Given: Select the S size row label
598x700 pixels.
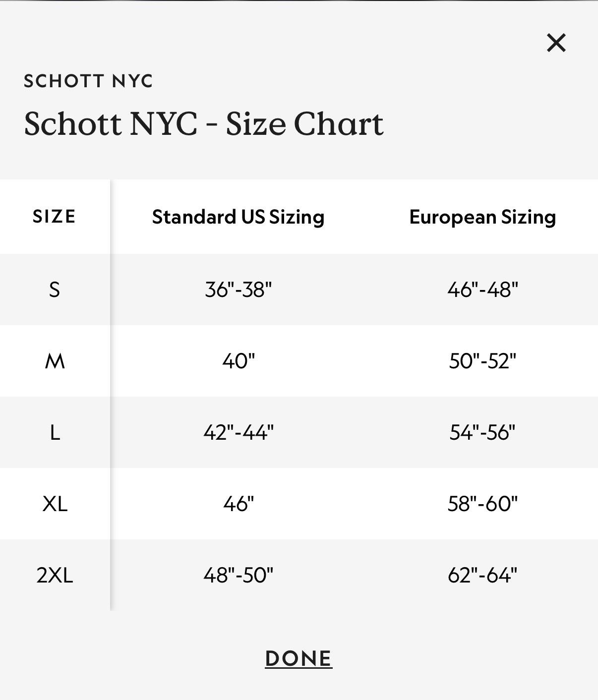Looking at the screenshot, I should tap(55, 290).
